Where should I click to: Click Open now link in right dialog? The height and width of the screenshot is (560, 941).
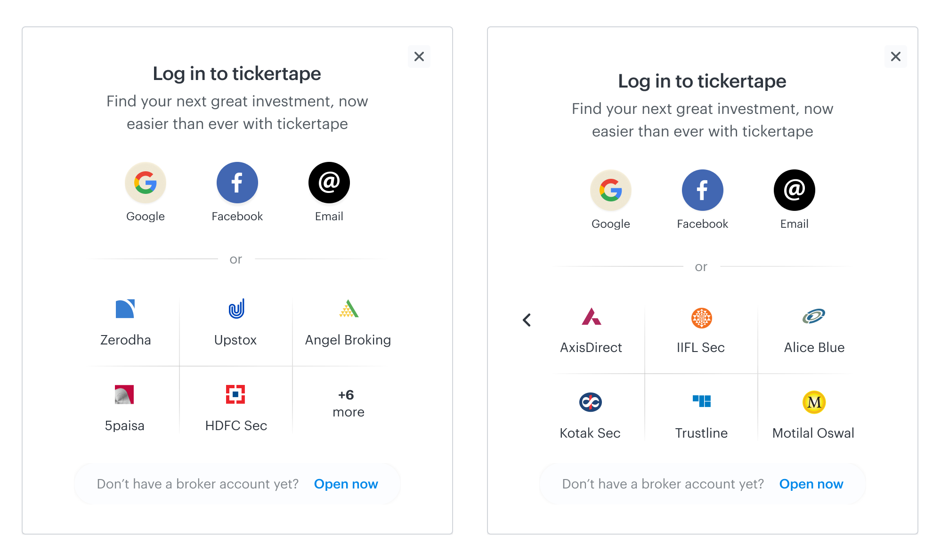coord(811,484)
